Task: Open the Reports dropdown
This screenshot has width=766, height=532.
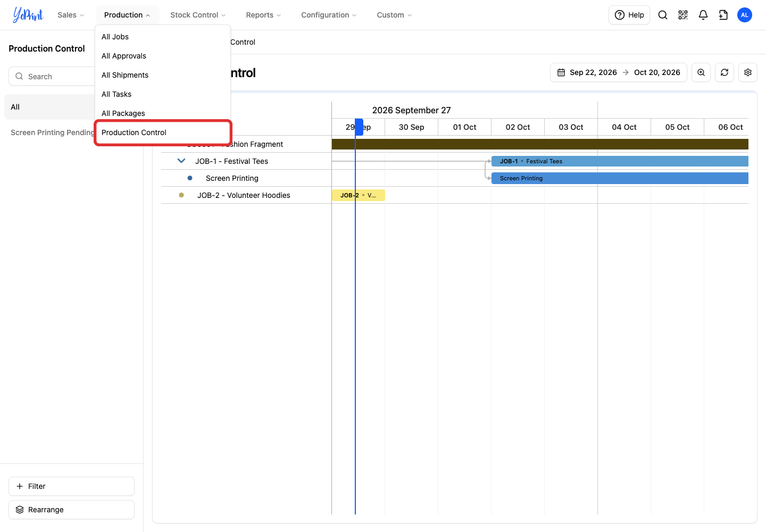Action: pyautogui.click(x=263, y=15)
